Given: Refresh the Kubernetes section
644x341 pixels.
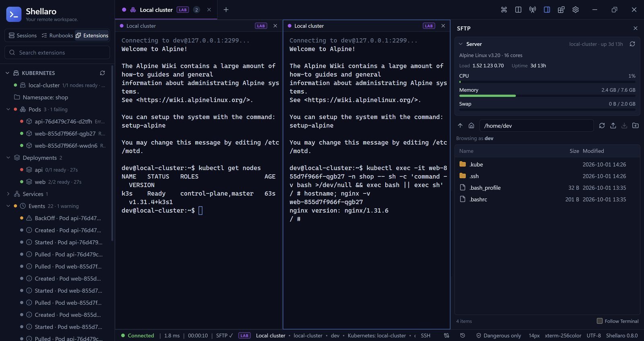Looking at the screenshot, I should pyautogui.click(x=102, y=73).
